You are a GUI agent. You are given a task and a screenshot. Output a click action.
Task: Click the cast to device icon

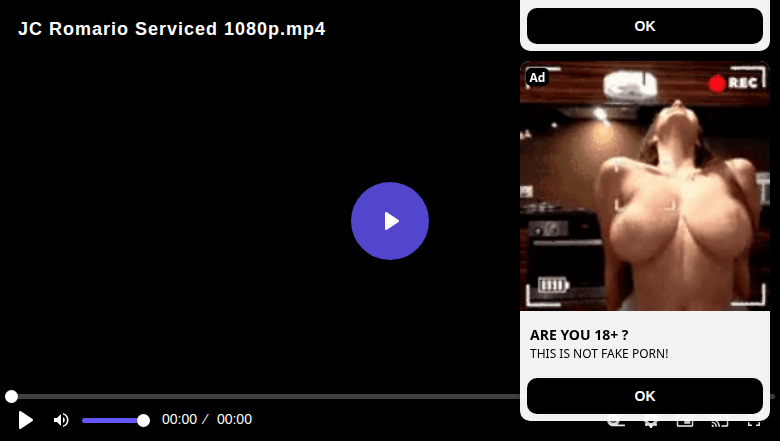click(720, 424)
